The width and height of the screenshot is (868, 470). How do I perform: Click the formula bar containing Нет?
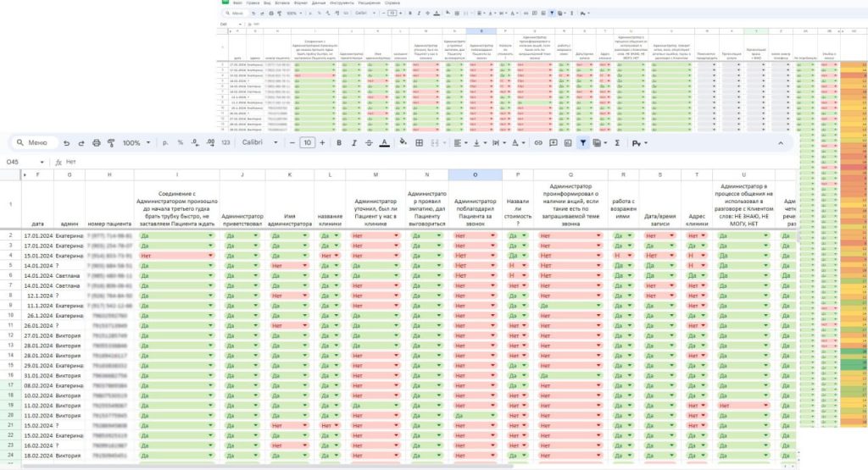coord(254,161)
